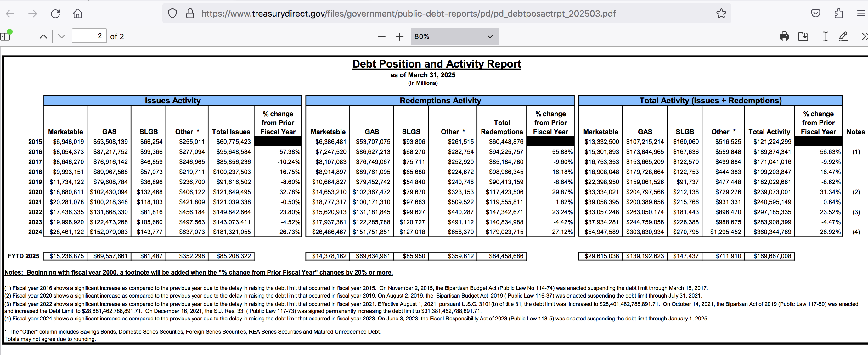Open the Firefox application hamburger menu
The height and width of the screenshot is (355, 868).
click(860, 14)
